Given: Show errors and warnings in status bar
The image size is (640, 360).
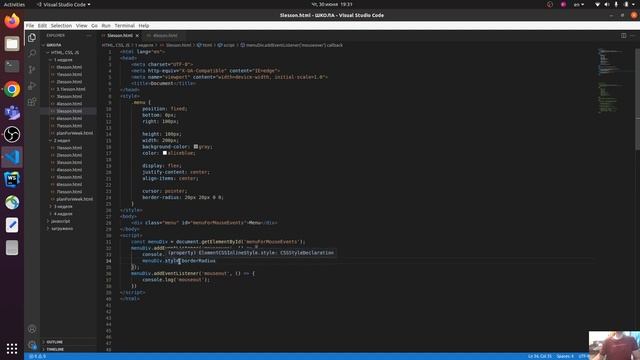Looking at the screenshot, I should 37,356.
